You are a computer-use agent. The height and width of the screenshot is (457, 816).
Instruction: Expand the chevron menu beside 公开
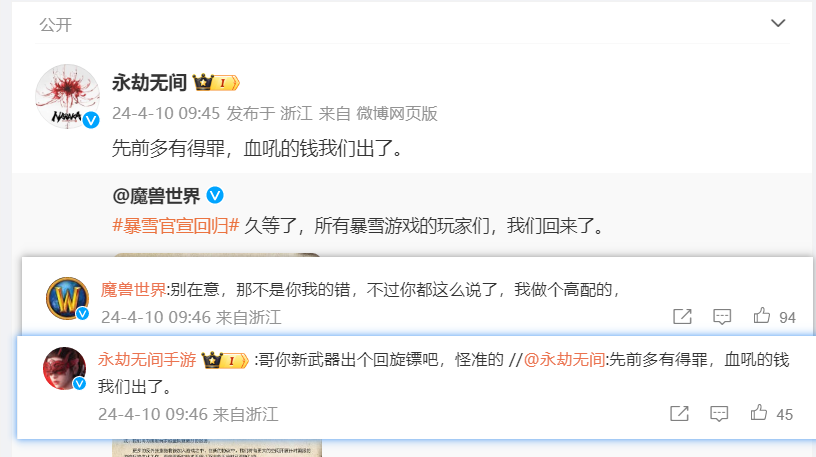click(777, 23)
